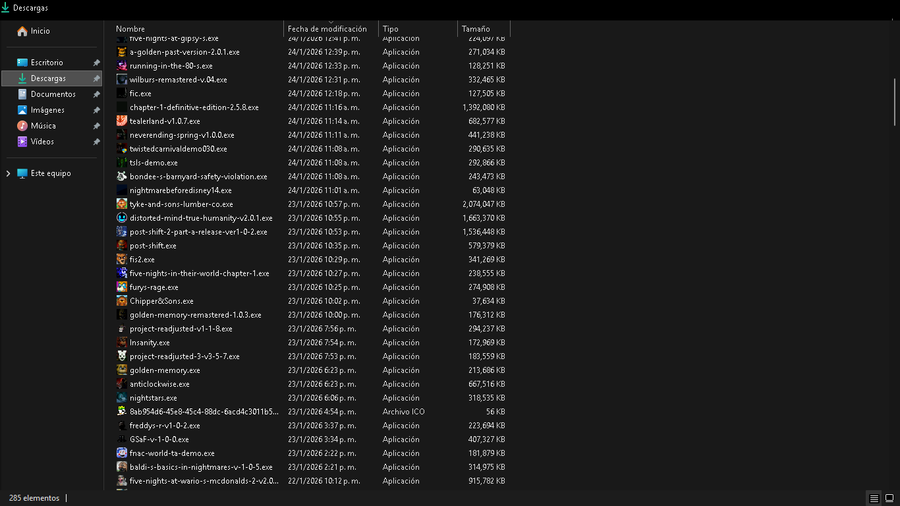The image size is (900, 506).
Task: Click the vertical scrollbar thumb
Action: pyautogui.click(x=894, y=102)
